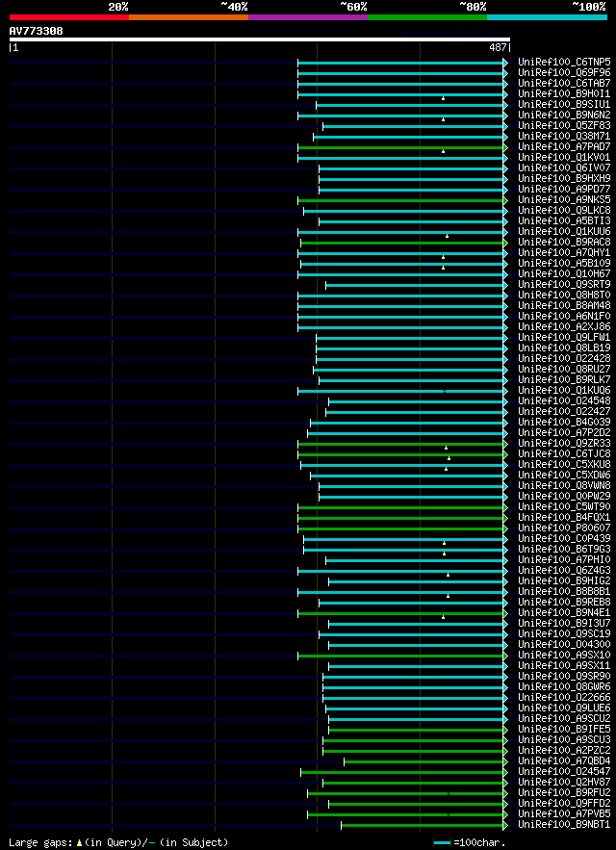The image size is (616, 850).
Task: Open the UniRef100_Q5ZF83 hit label
Action: point(564,126)
